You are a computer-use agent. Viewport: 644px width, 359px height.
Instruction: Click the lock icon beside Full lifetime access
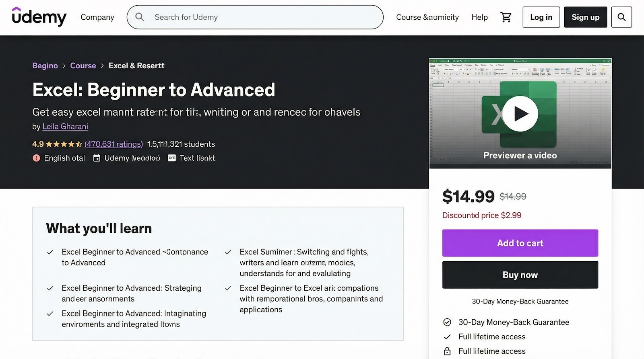pyautogui.click(x=447, y=351)
